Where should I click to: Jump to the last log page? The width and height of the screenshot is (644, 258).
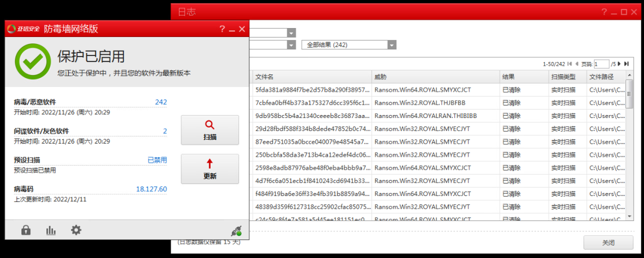[626, 64]
